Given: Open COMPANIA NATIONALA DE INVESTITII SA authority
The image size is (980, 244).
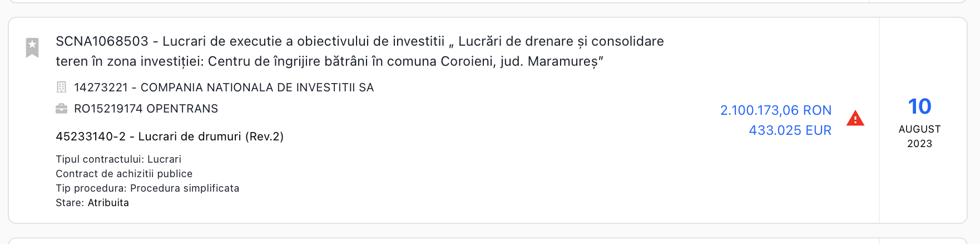Looking at the screenshot, I should click(x=224, y=87).
